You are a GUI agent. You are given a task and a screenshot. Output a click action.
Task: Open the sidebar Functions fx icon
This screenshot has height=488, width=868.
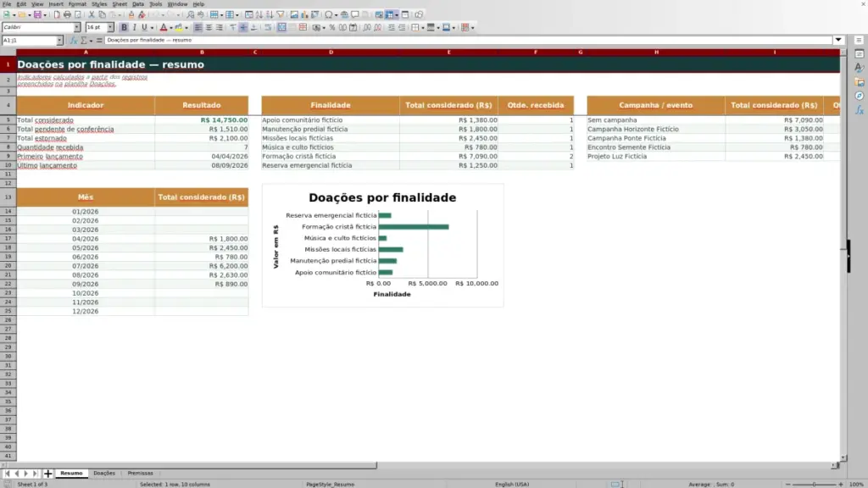[860, 110]
